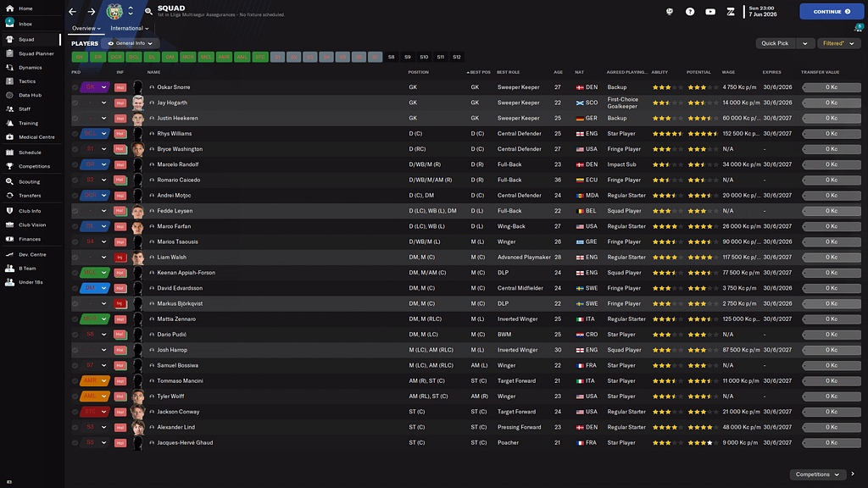The height and width of the screenshot is (488, 868).
Task: Open the Filtered dropdown
Action: click(x=837, y=43)
